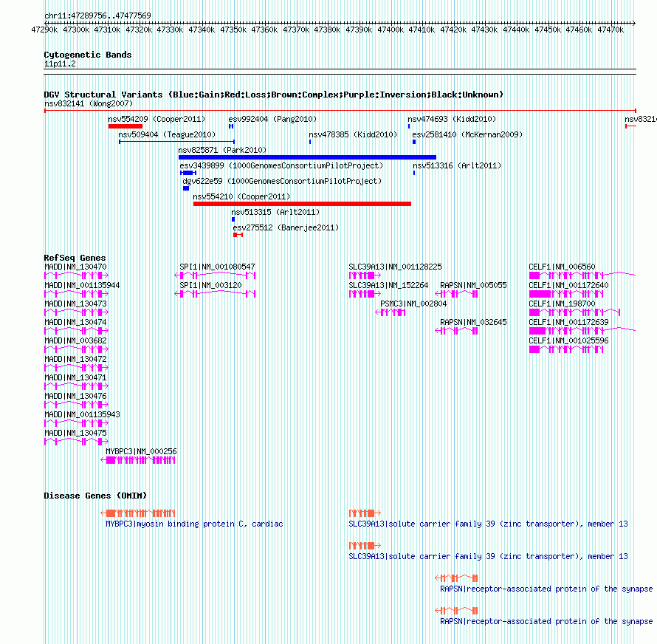Select the esv3439899 blue variant glyph
Screen dimensions: 657x644
pyautogui.click(x=188, y=173)
